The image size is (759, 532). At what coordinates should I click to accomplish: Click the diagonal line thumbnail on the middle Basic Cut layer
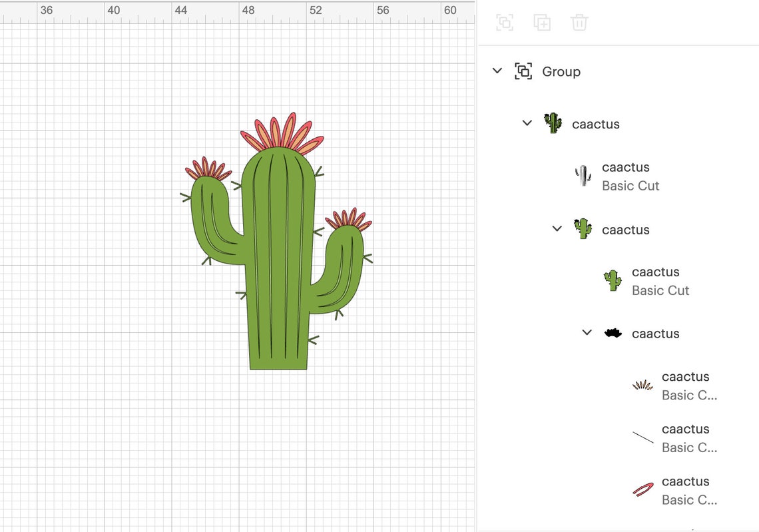click(x=642, y=437)
